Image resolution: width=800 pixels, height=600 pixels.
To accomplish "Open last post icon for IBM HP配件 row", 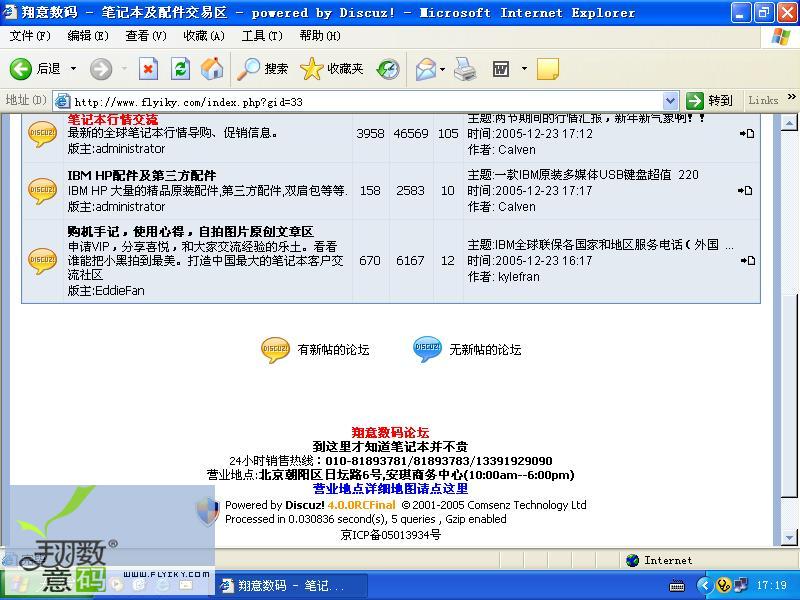I will point(745,191).
